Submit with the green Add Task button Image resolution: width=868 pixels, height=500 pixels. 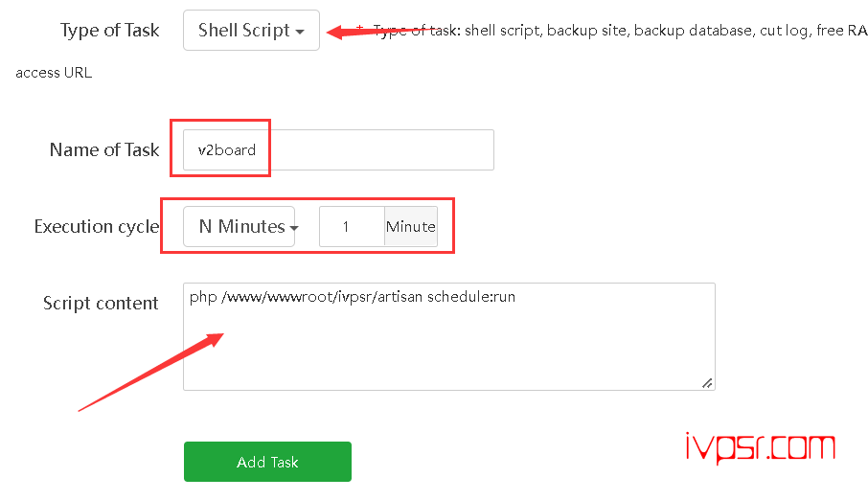267,462
